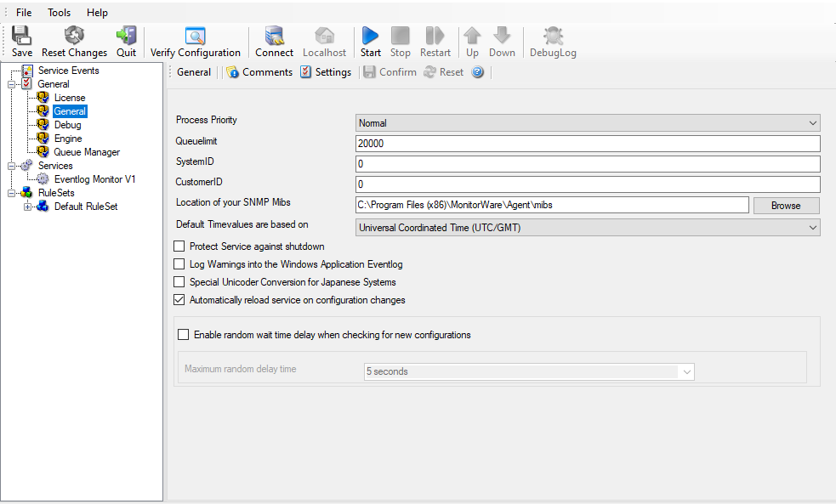Click the Browse button for SNMP Mibs
Viewport: 836px width, 504px height.
pos(785,206)
